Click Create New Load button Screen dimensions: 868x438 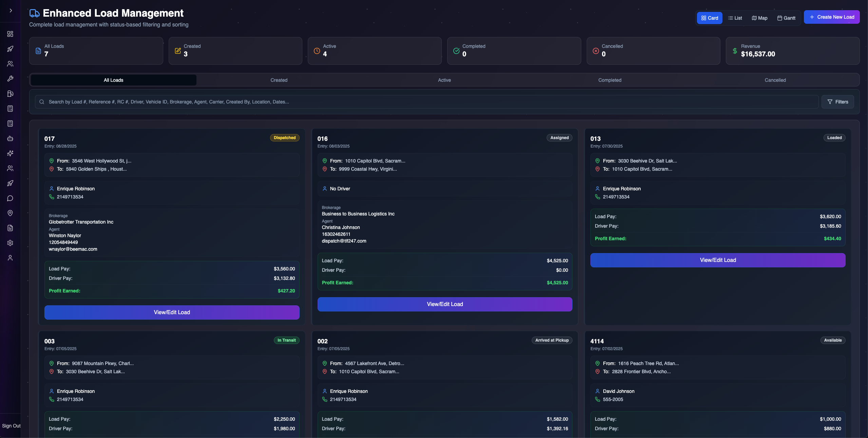click(x=831, y=17)
